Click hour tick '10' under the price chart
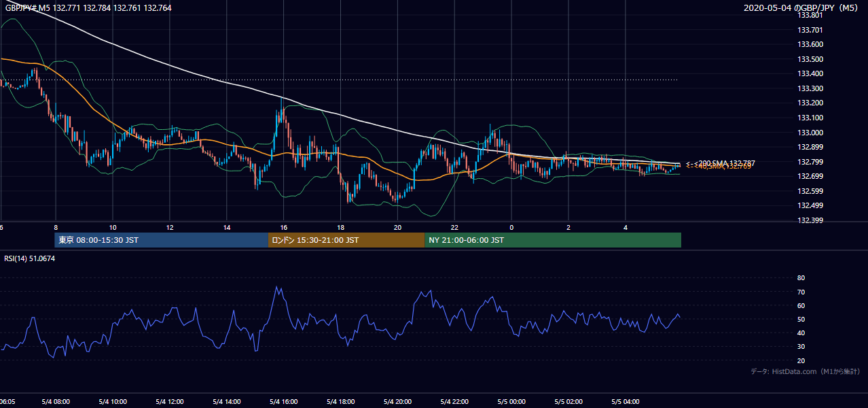868x408 pixels. [x=113, y=227]
